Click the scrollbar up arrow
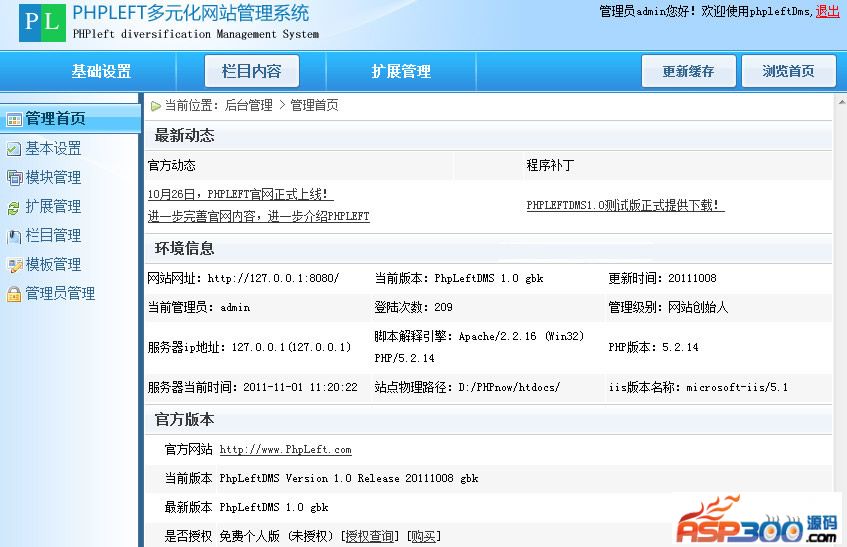The height and width of the screenshot is (547, 847). [x=841, y=101]
